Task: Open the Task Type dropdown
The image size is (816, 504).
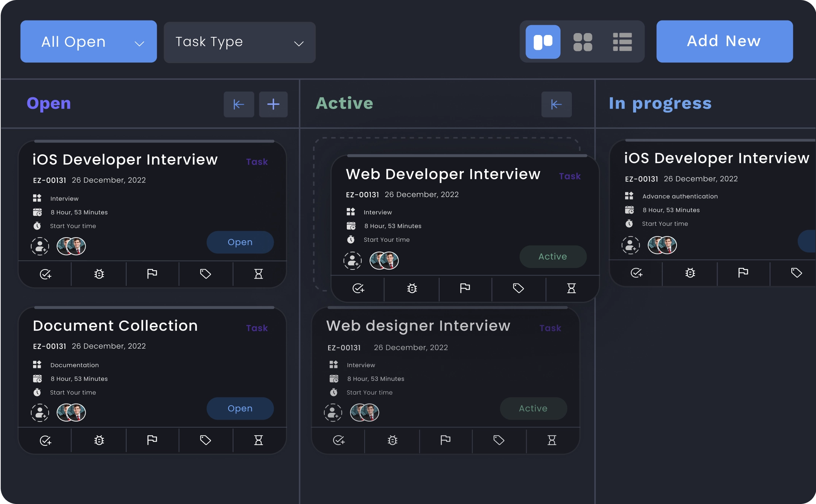Action: pyautogui.click(x=239, y=42)
